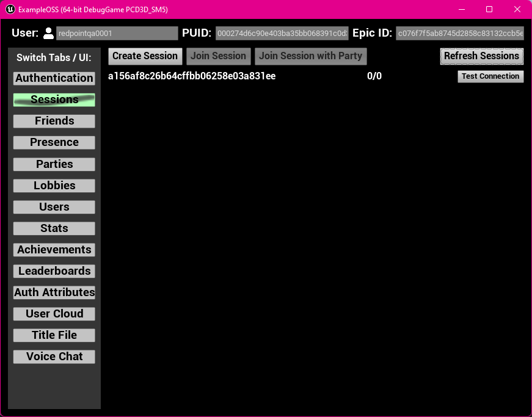Click the user avatar icon
This screenshot has height=417, width=532.
48,33
